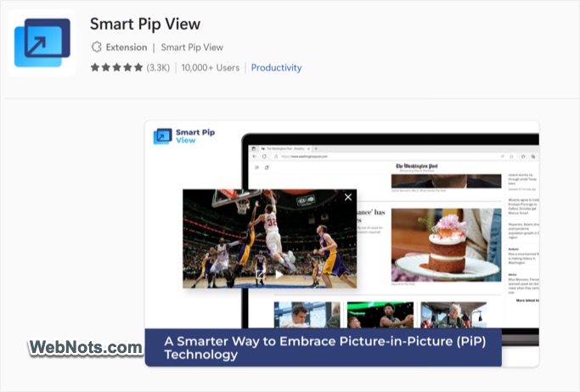The width and height of the screenshot is (580, 392).
Task: Click the 10,000+ Users text
Action: pos(210,68)
